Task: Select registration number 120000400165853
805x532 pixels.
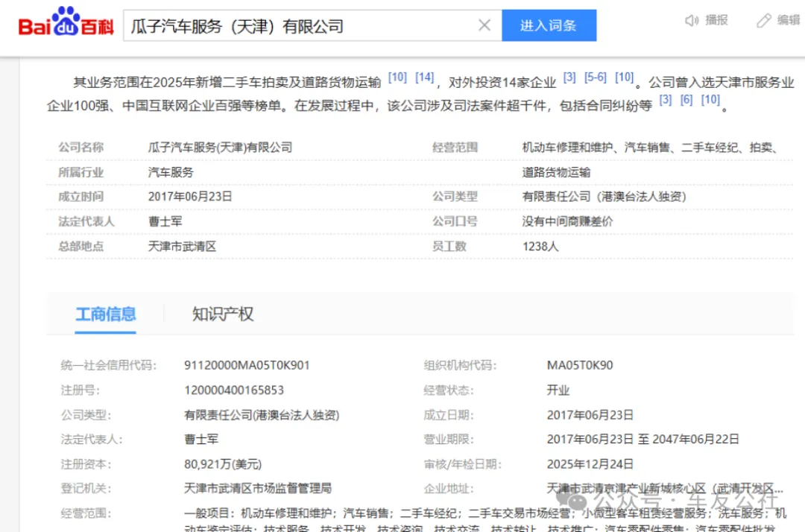Action: tap(233, 390)
